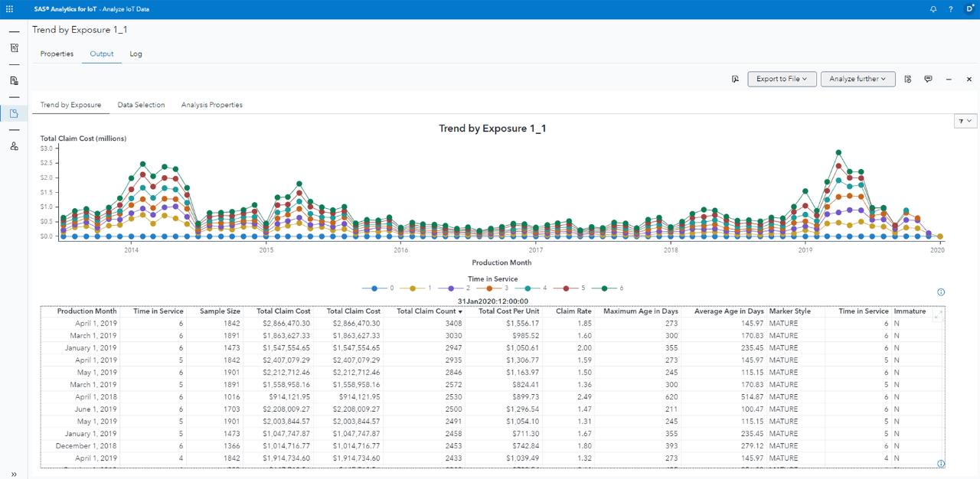This screenshot has width=980, height=479.
Task: Click the info icon beside the chart legend
Action: (x=941, y=292)
